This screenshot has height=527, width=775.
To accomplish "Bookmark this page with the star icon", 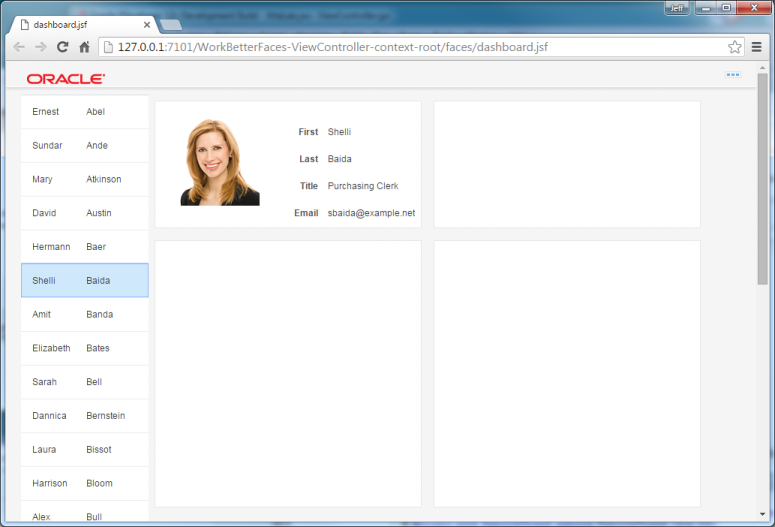I will click(734, 47).
